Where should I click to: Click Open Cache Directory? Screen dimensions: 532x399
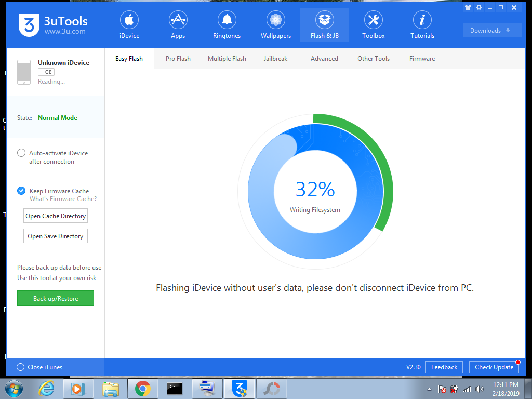(56, 216)
